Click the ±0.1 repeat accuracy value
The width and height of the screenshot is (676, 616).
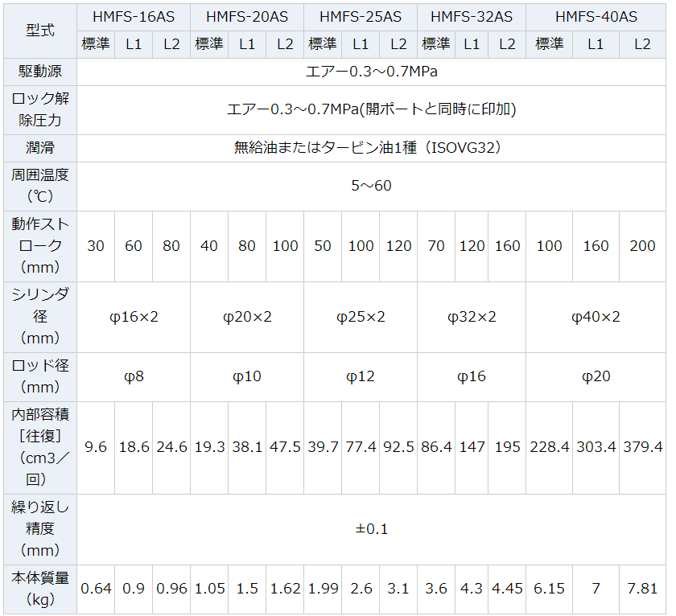pos(371,529)
